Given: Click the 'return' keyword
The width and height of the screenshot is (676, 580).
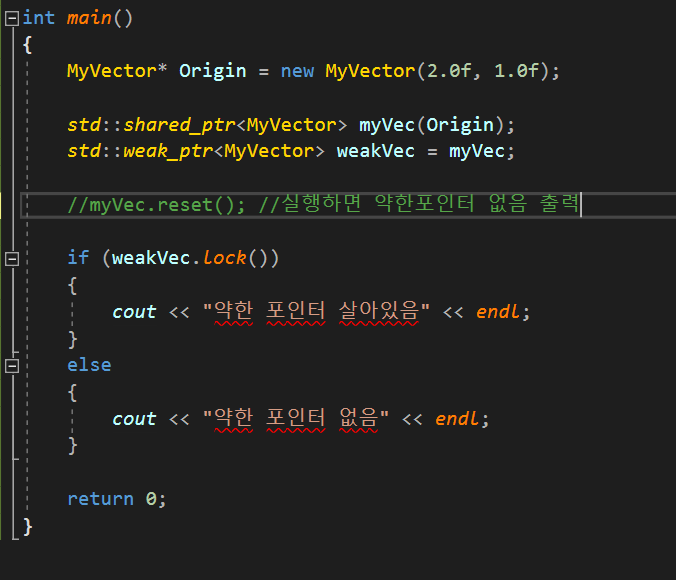Looking at the screenshot, I should click(100, 499).
